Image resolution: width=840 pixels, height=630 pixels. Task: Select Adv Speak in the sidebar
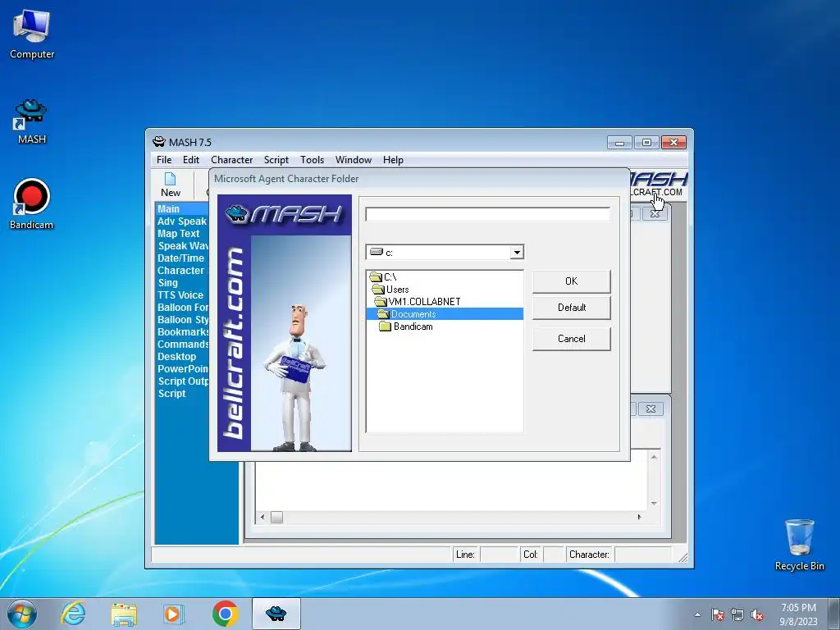[x=182, y=221]
